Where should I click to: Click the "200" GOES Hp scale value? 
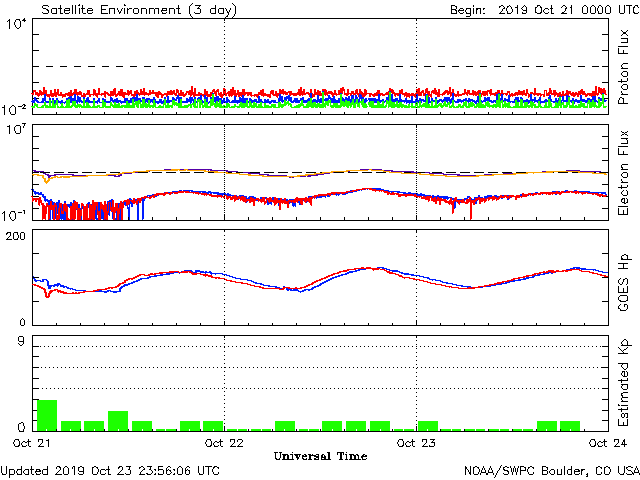coord(16,236)
